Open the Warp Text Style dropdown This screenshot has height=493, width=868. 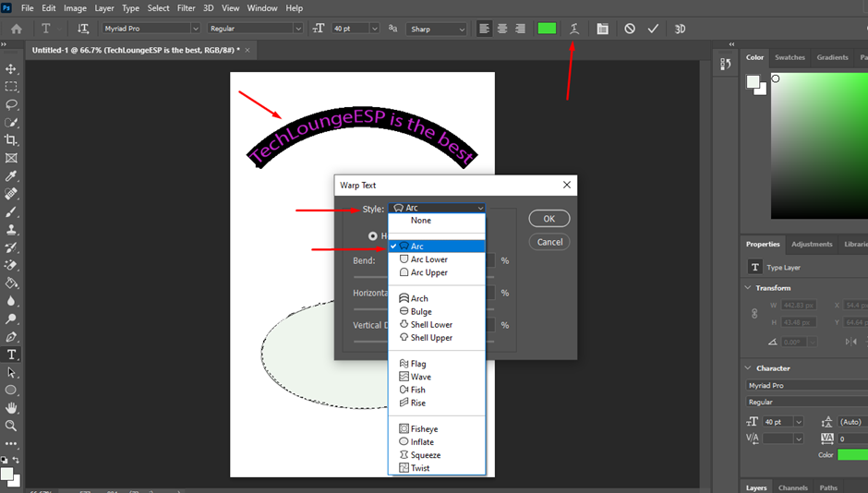(437, 208)
